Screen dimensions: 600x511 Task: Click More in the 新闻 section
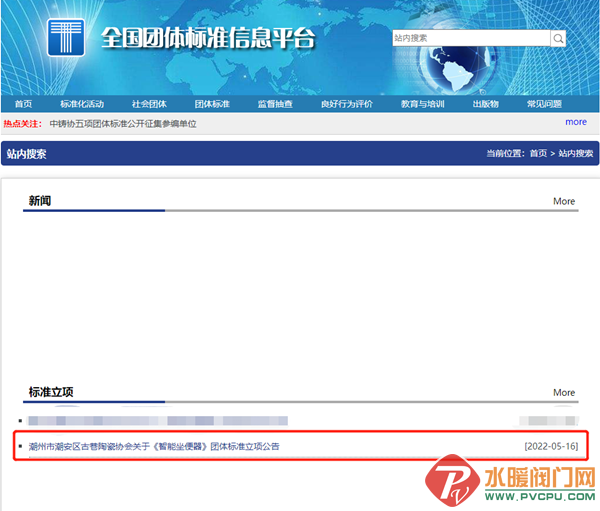[x=564, y=201]
